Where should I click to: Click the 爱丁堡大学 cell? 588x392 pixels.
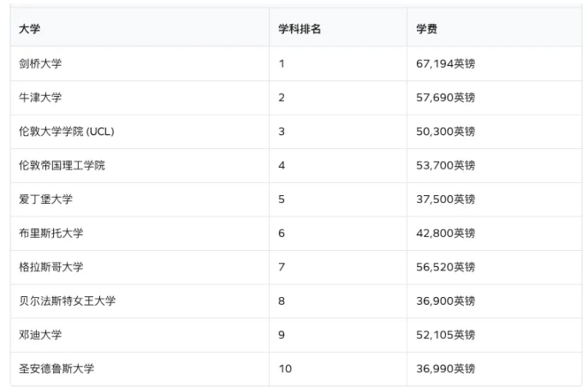click(x=46, y=199)
